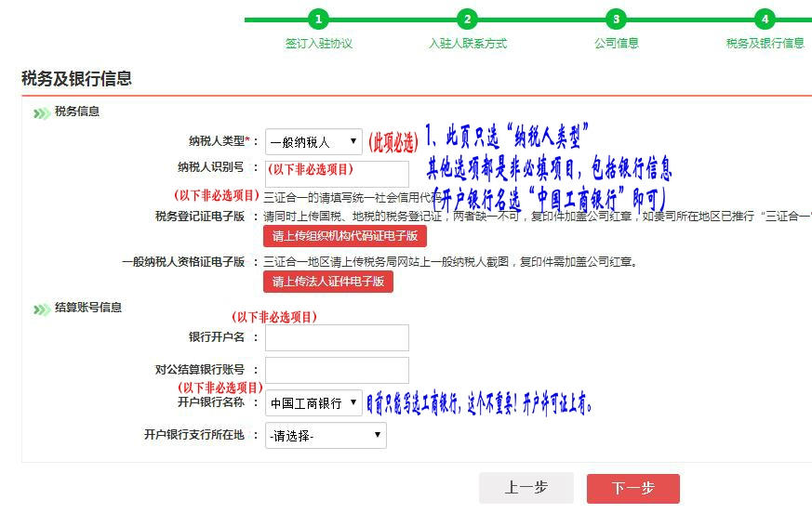Go to the 签订入驻协议 step label

tap(318, 44)
